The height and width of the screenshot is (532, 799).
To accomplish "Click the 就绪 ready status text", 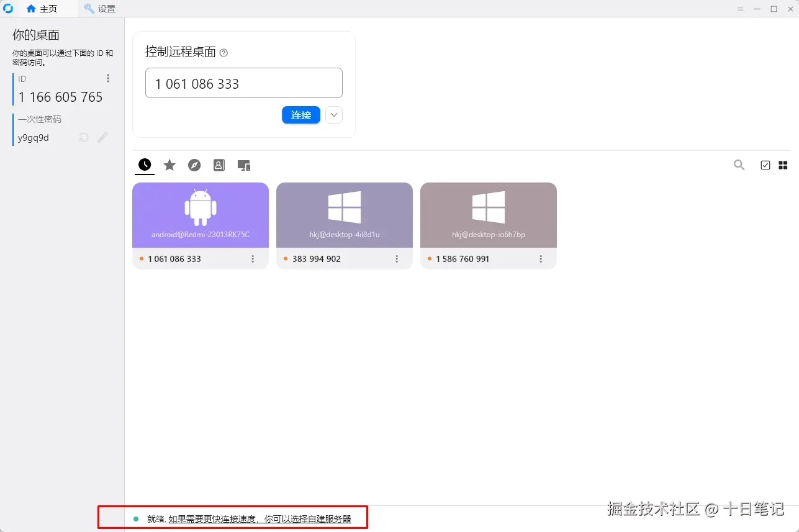I will (x=155, y=519).
